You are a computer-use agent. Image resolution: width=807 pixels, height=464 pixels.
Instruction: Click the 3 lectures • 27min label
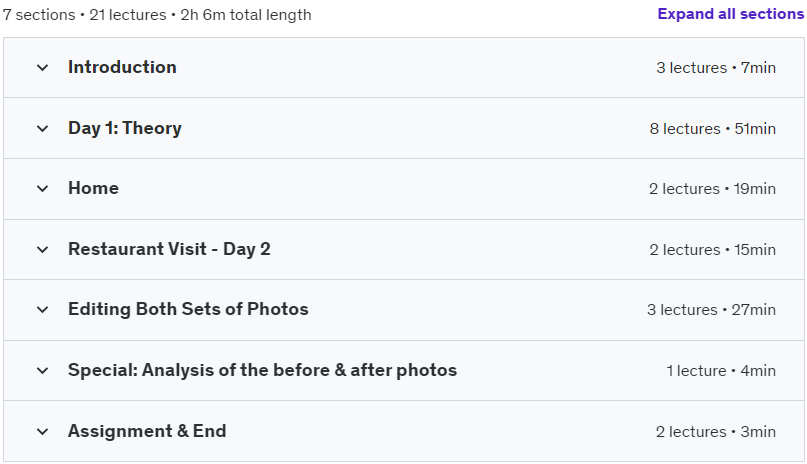[711, 310]
